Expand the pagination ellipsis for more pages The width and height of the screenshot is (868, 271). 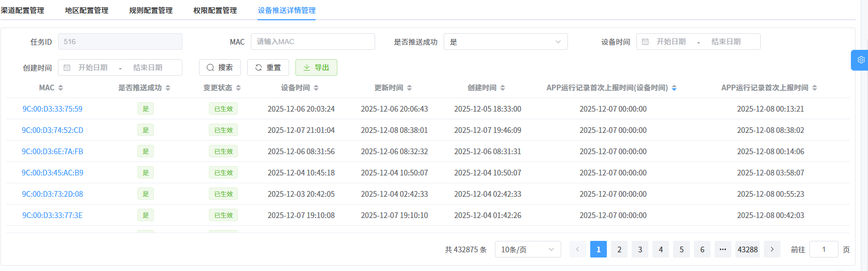click(x=723, y=249)
